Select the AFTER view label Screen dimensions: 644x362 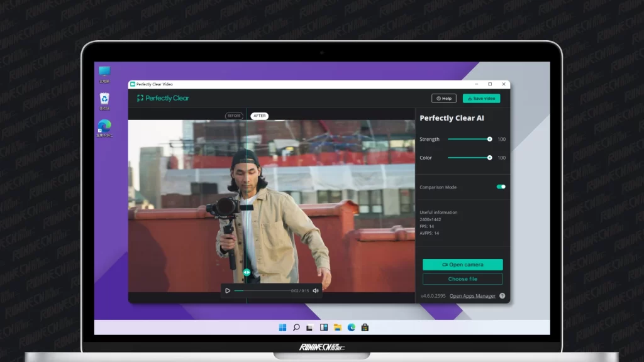coord(258,116)
